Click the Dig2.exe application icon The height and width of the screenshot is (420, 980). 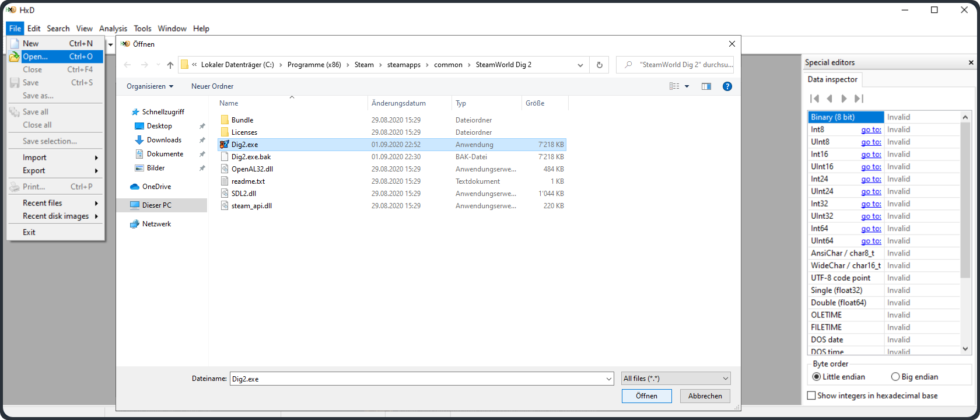point(225,145)
